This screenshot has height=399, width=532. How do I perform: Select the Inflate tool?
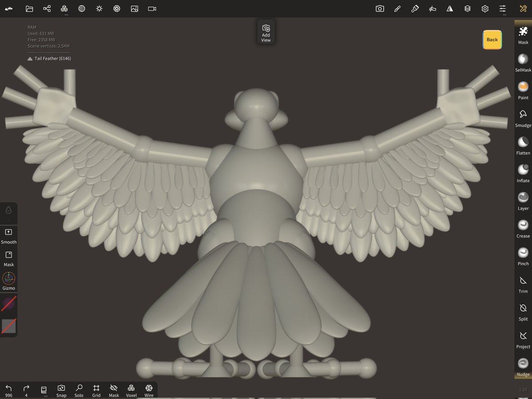pyautogui.click(x=523, y=173)
